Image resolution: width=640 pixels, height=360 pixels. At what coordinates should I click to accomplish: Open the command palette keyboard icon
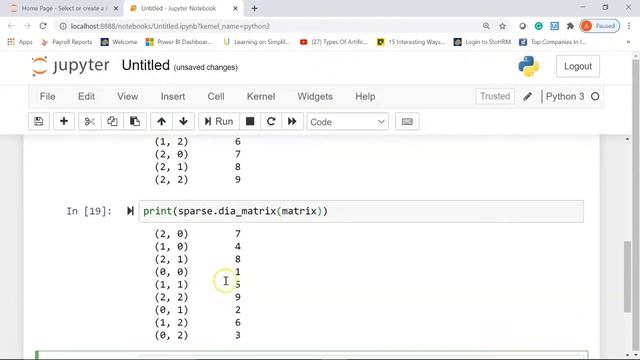point(407,122)
